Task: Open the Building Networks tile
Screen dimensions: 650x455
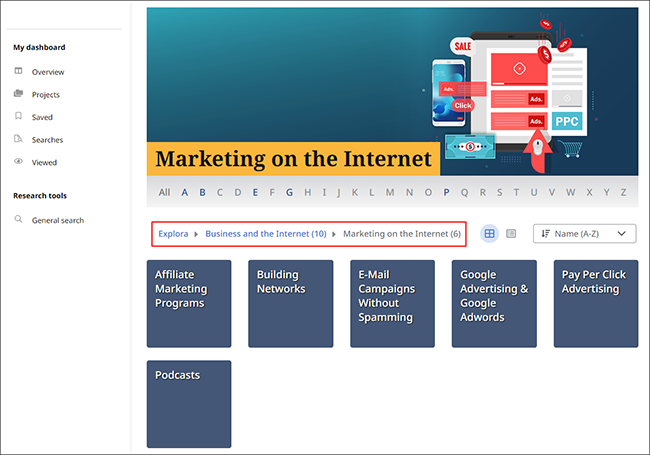Action: pyautogui.click(x=291, y=304)
